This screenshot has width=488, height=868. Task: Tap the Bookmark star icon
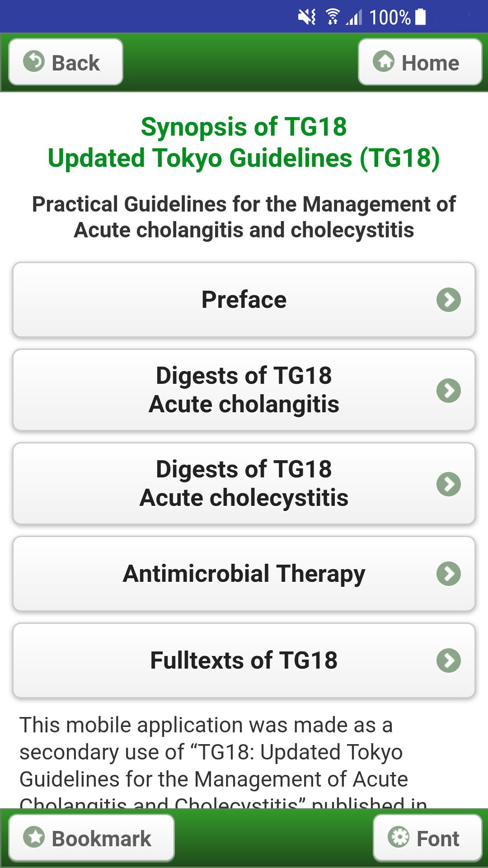(x=34, y=837)
